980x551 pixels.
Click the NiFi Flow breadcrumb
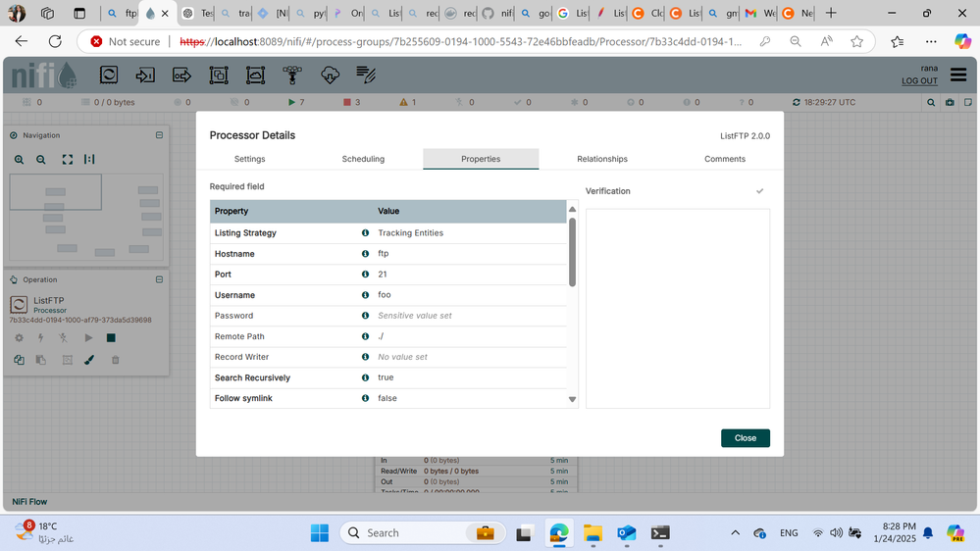click(x=29, y=502)
